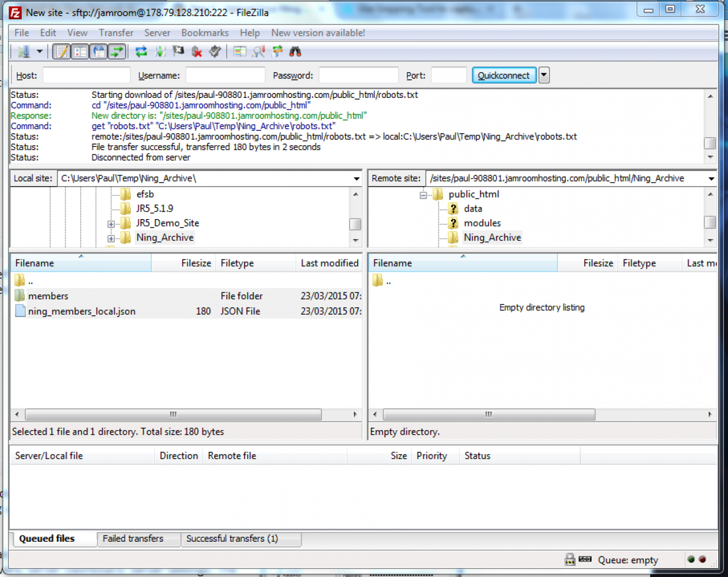Viewport: 728px width, 577px height.
Task: Open the Bookmarks menu
Action: click(x=205, y=33)
